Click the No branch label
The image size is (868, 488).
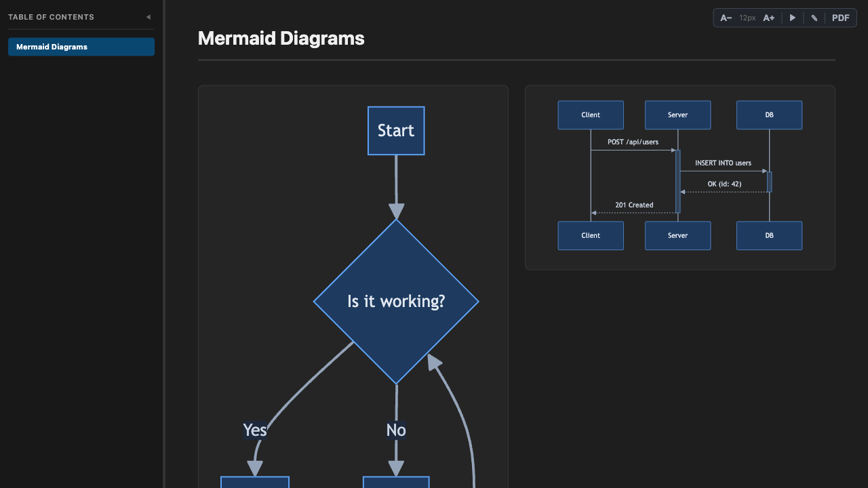click(x=396, y=430)
